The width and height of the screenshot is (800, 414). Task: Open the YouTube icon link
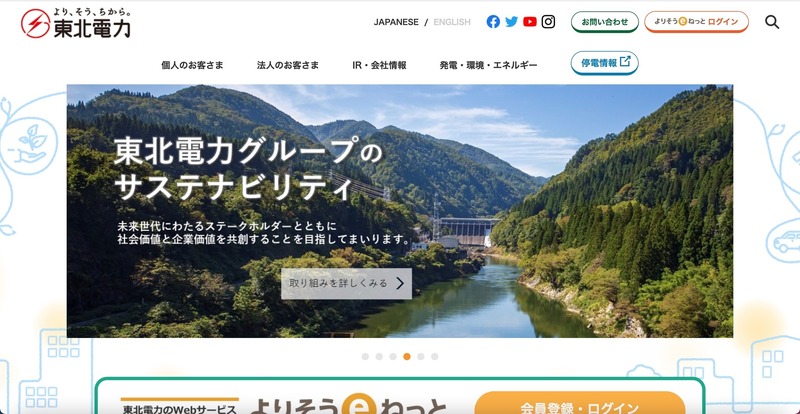(530, 22)
